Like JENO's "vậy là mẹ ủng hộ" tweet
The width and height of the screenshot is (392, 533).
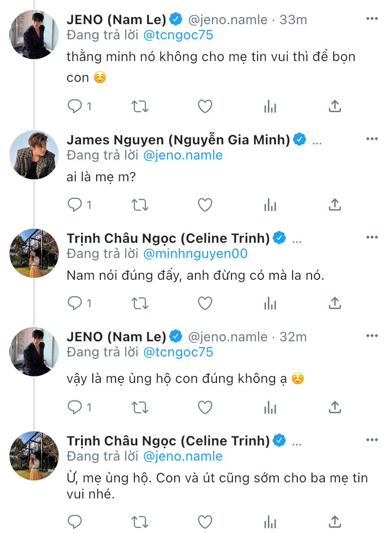coord(205,408)
